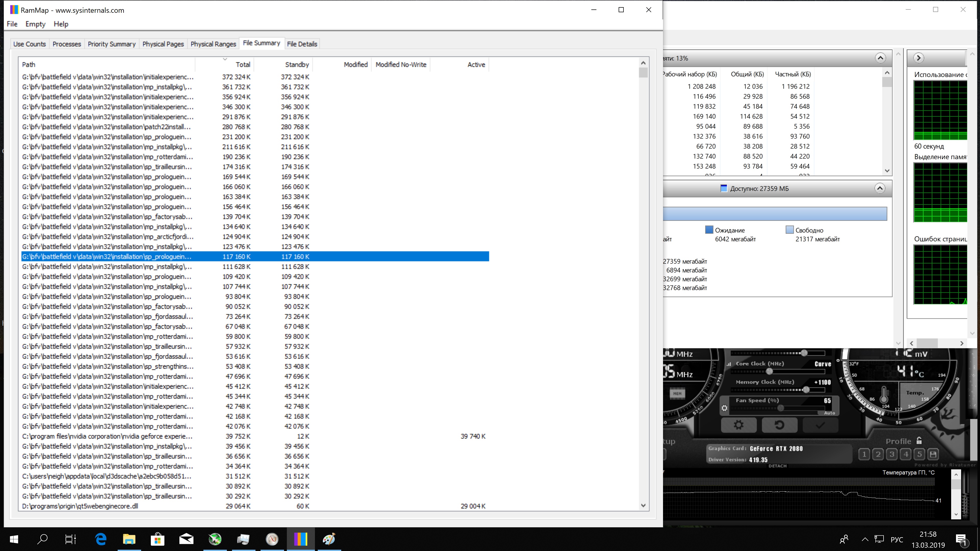The image size is (980, 551).
Task: Click the MEM chip button
Action: coord(678,394)
